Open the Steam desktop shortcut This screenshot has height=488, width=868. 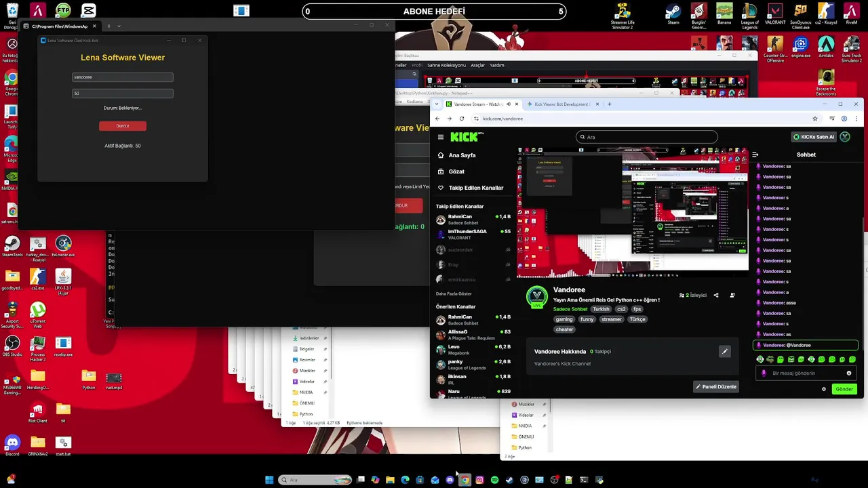point(673,14)
